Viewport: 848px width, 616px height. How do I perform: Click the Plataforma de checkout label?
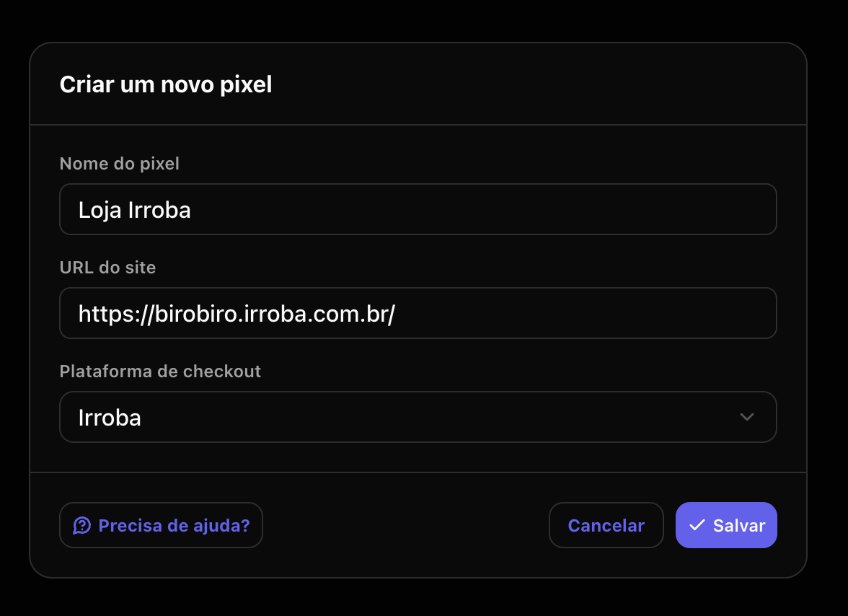[160, 371]
